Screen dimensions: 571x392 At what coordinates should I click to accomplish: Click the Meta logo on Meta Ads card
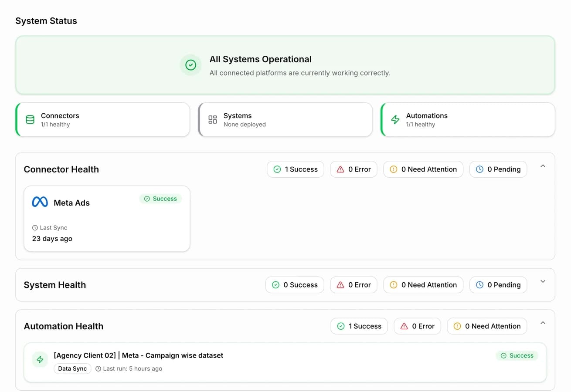click(x=40, y=202)
